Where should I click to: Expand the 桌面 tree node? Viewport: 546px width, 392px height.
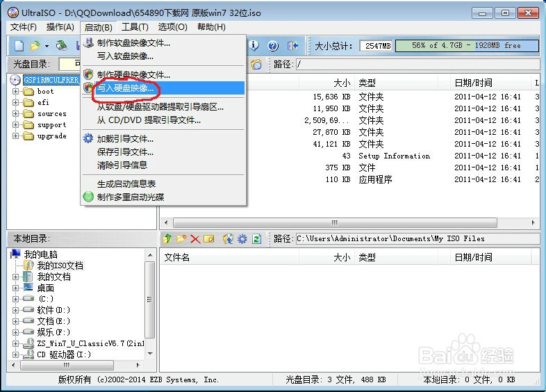pyautogui.click(x=15, y=288)
